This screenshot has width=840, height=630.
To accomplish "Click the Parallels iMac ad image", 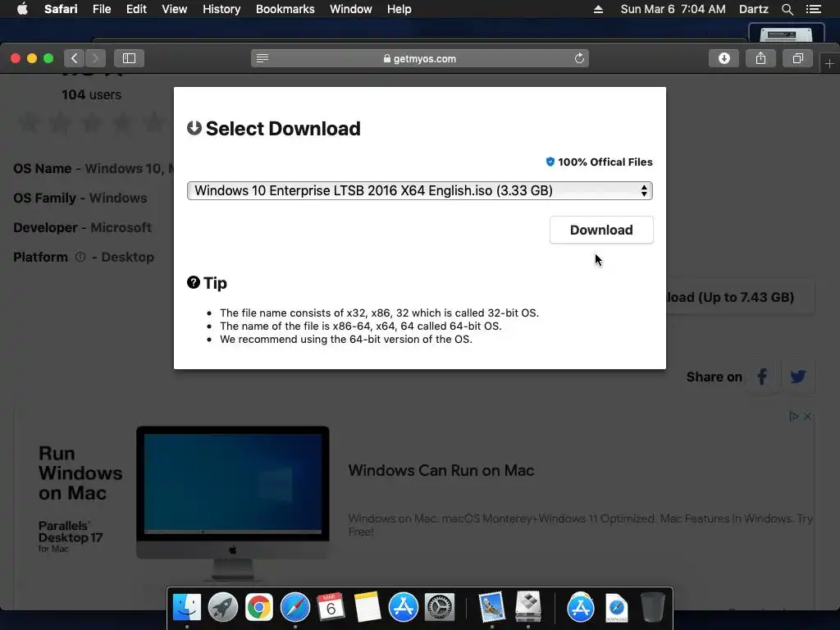I will pos(232,503).
